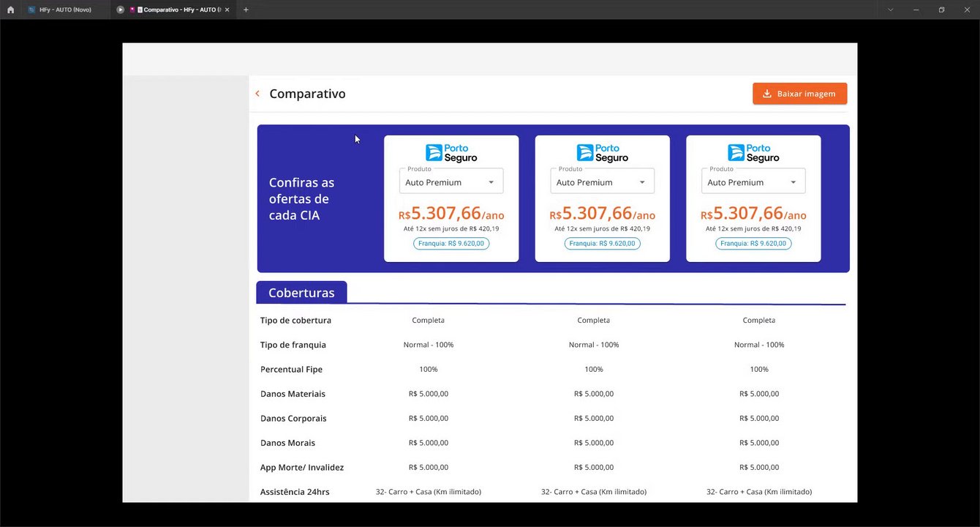The width and height of the screenshot is (980, 527).
Task: Restore down the application window
Action: (941, 10)
